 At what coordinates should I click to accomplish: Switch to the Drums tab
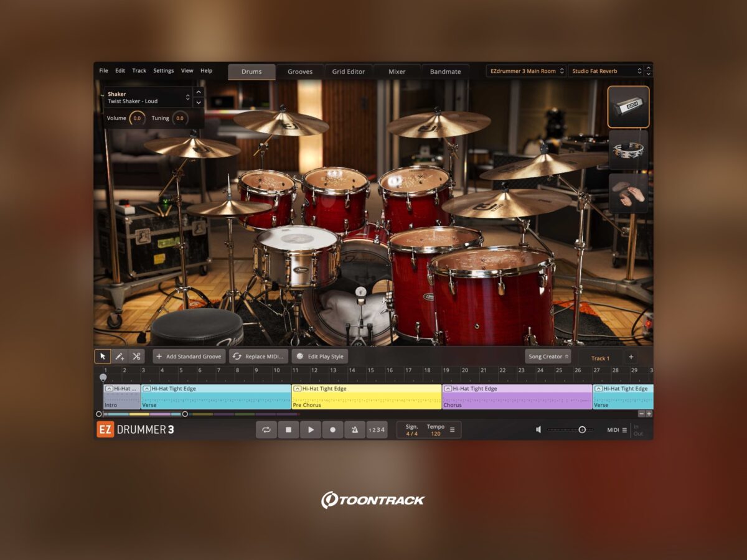tap(251, 72)
